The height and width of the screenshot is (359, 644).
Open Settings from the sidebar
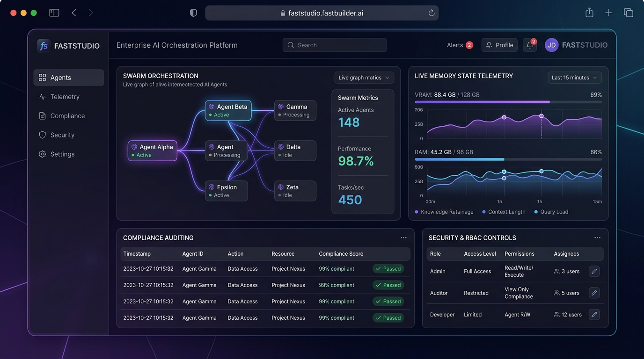[69, 154]
